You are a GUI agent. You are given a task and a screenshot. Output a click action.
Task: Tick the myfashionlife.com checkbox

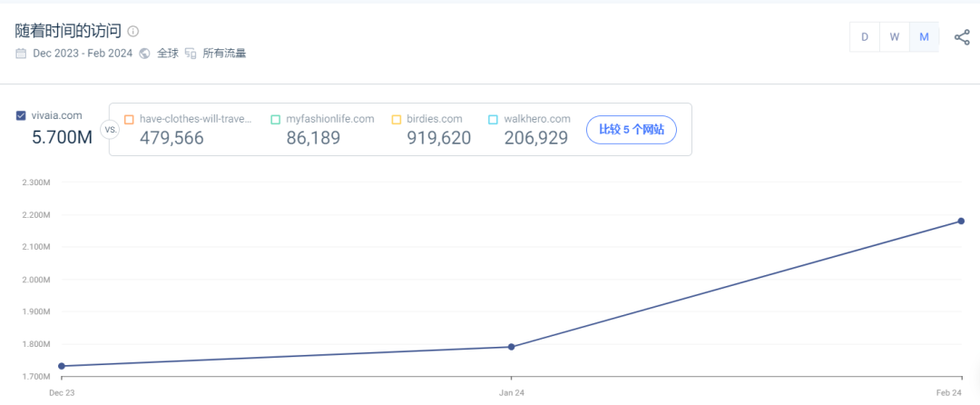click(275, 119)
